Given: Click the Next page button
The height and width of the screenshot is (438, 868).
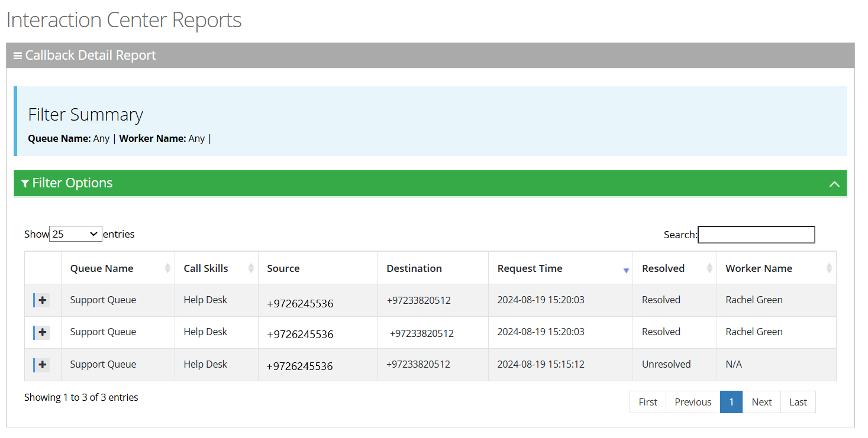Looking at the screenshot, I should [761, 402].
